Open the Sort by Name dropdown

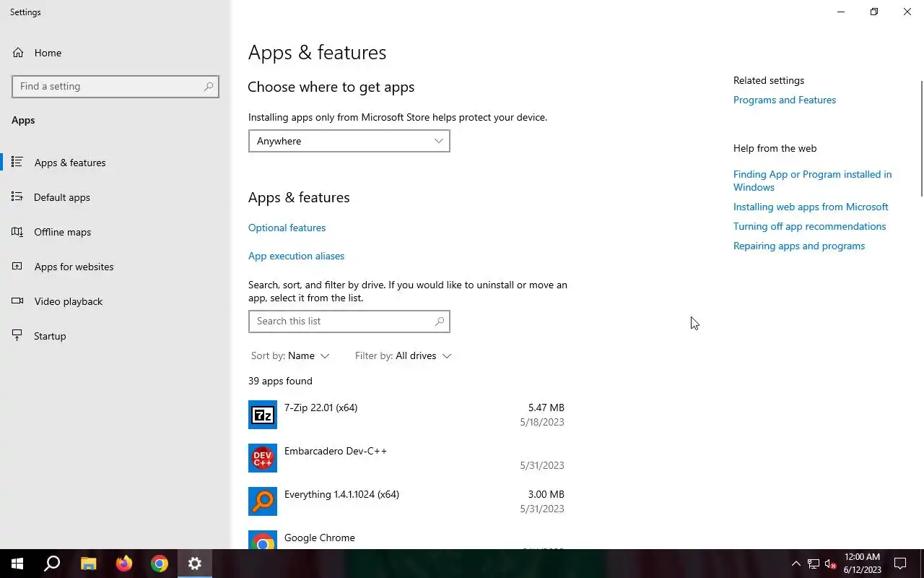(x=290, y=355)
